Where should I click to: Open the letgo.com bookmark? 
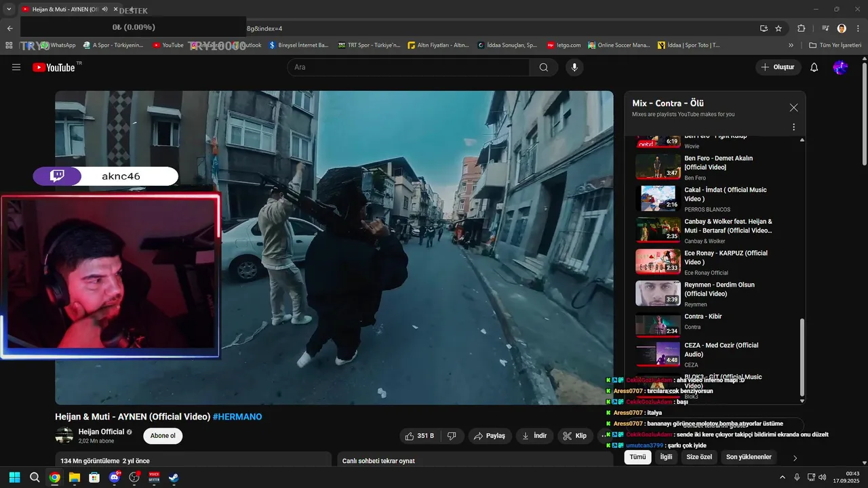[564, 45]
